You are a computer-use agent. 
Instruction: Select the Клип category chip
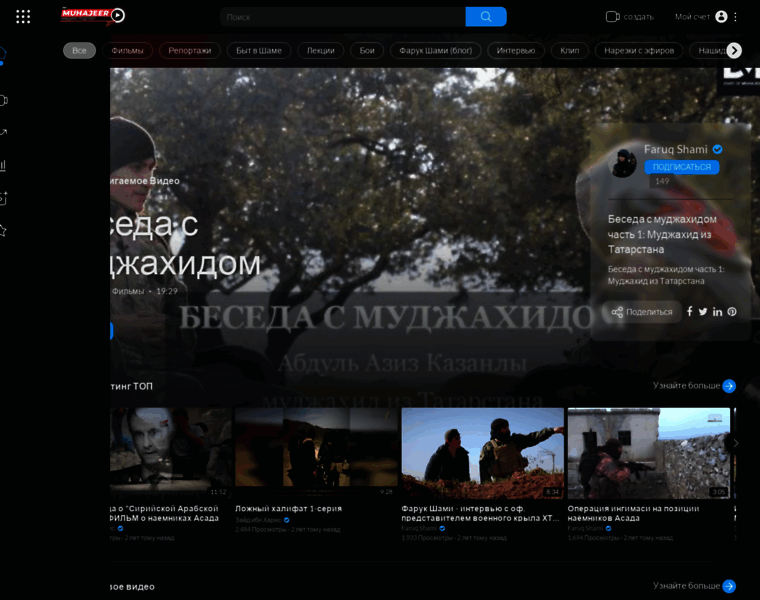click(x=570, y=50)
